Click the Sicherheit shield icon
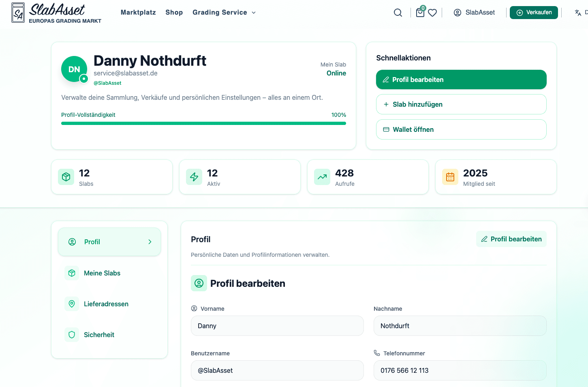 tap(72, 335)
